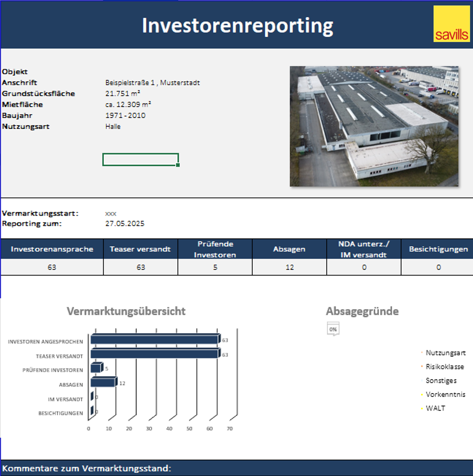This screenshot has height=476, width=473.
Task: Click the address cell 'Beispielstraße 1, Musterstadt'
Action: point(153,83)
